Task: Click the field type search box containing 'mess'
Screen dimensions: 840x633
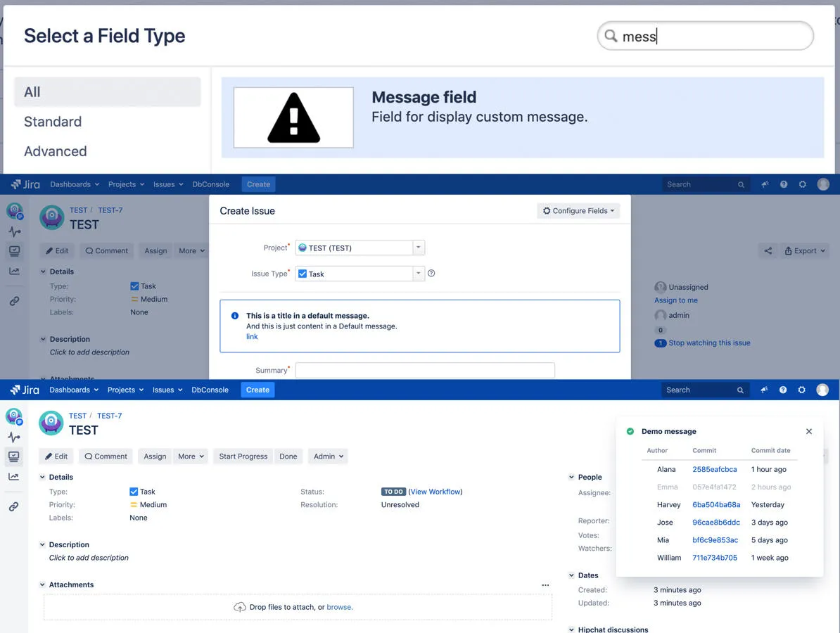Action: [x=705, y=36]
